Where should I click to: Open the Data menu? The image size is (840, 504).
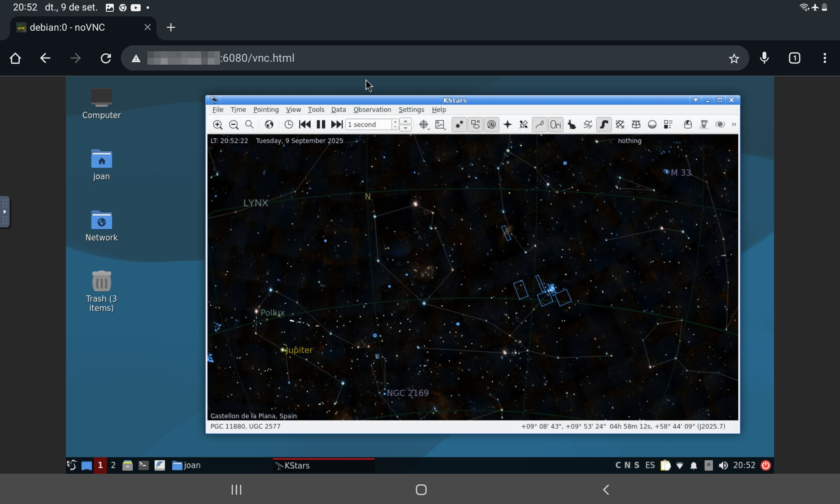point(339,110)
